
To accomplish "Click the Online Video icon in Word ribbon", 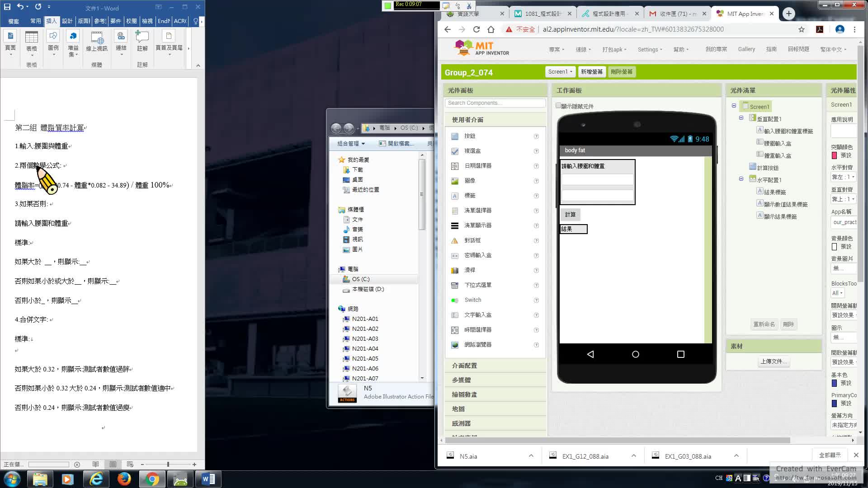I will coord(97,37).
